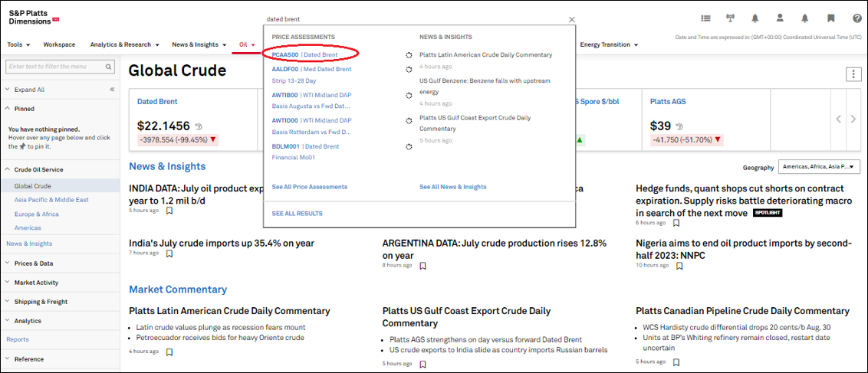Open the user profile icon
Viewport: 868px width, 373px height.
[x=780, y=18]
